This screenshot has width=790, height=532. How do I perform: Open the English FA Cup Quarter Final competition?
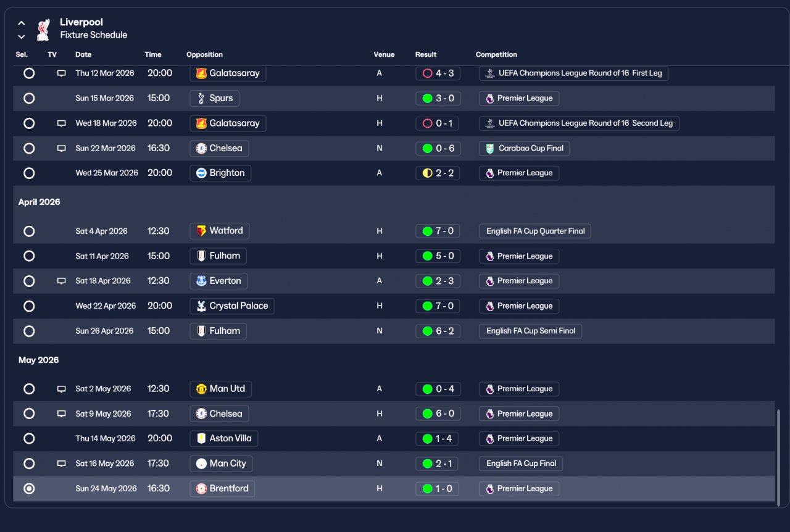[535, 231]
